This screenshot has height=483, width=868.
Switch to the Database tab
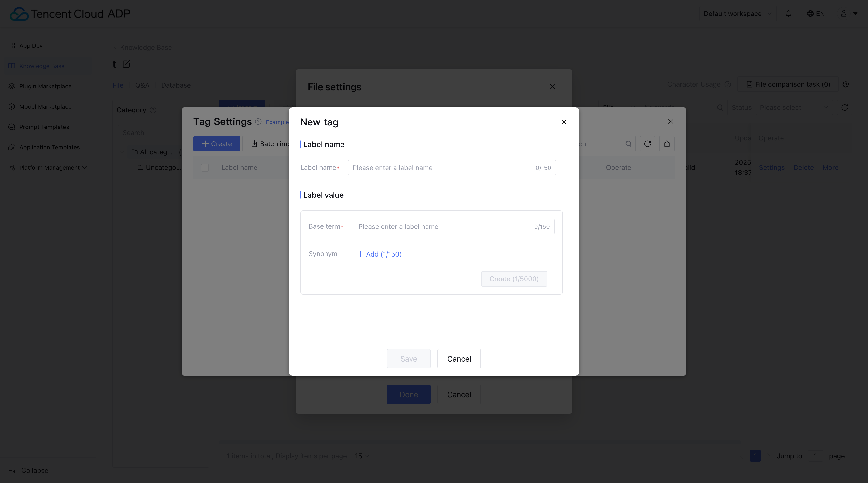[176, 85]
